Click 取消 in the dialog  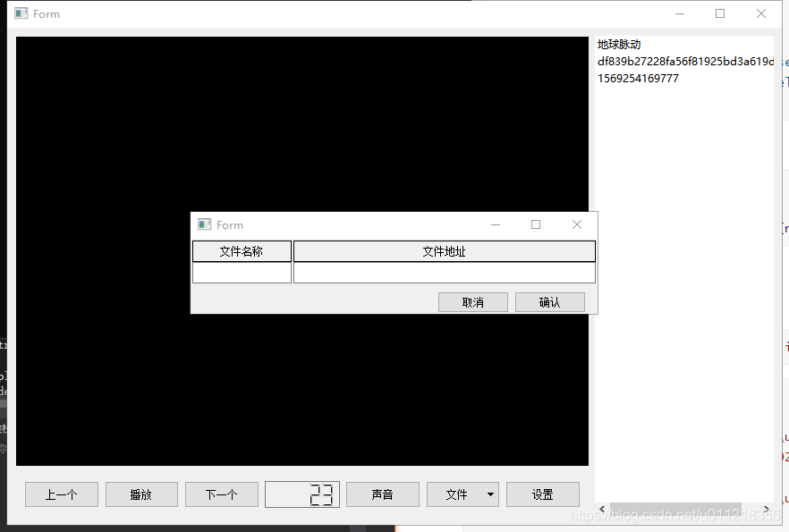[x=473, y=302]
